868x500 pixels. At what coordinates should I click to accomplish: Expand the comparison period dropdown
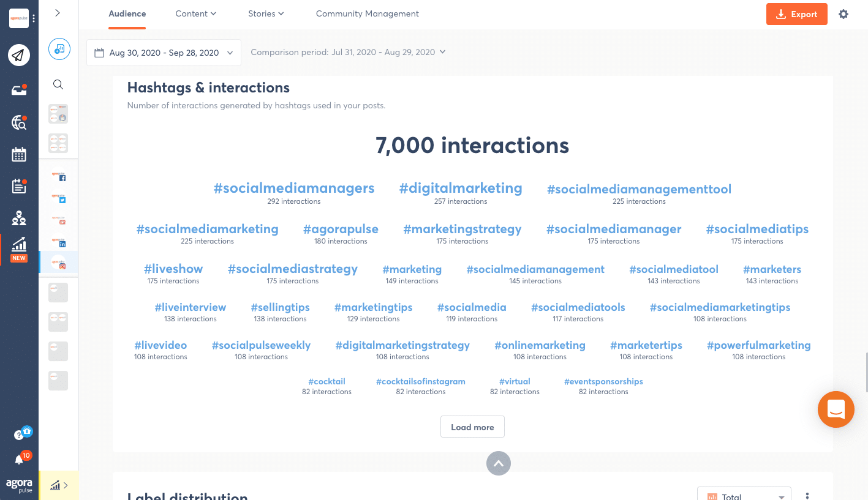[348, 53]
